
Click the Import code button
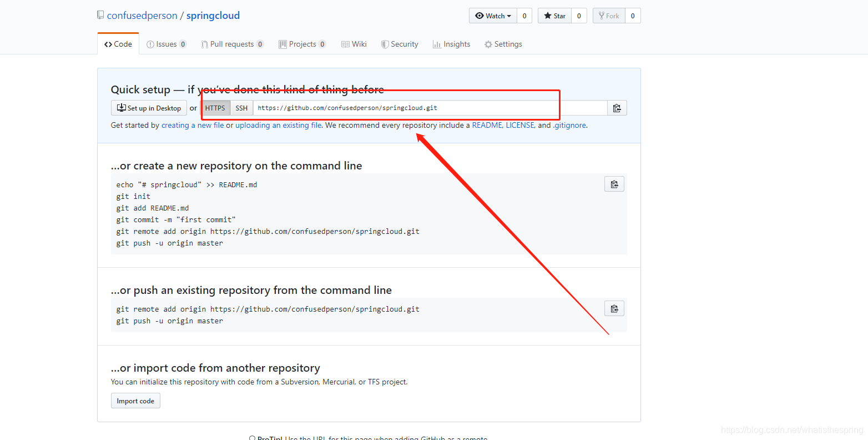[135, 401]
